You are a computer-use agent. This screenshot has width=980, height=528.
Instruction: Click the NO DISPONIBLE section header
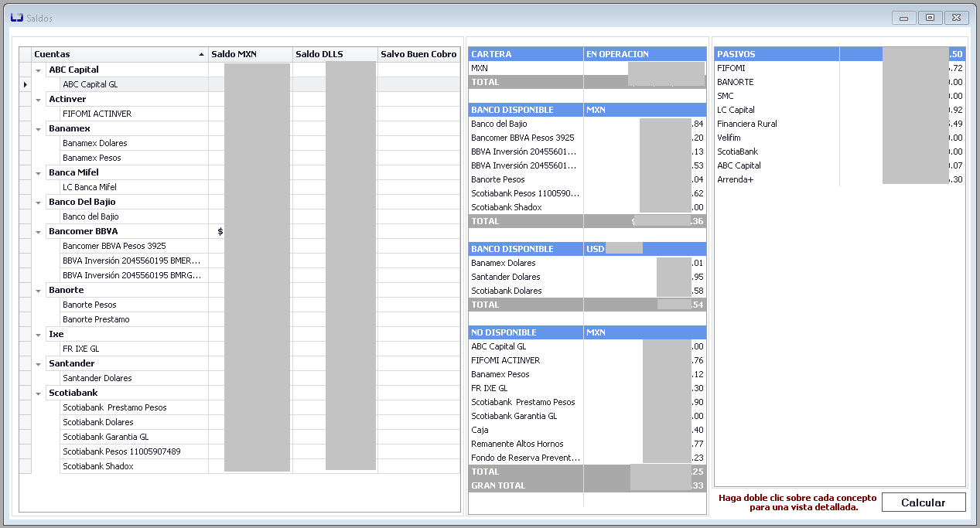[587, 332]
